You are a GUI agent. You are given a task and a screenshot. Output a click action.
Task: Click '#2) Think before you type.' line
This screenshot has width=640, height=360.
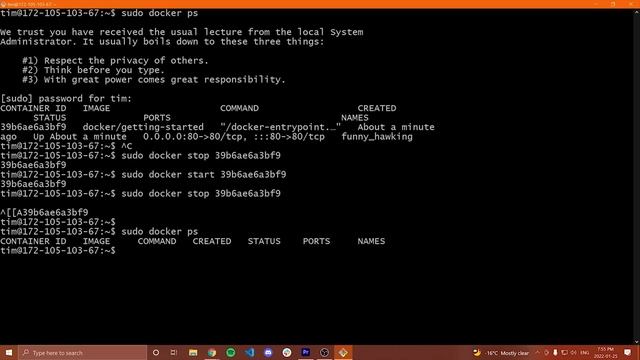[93, 70]
